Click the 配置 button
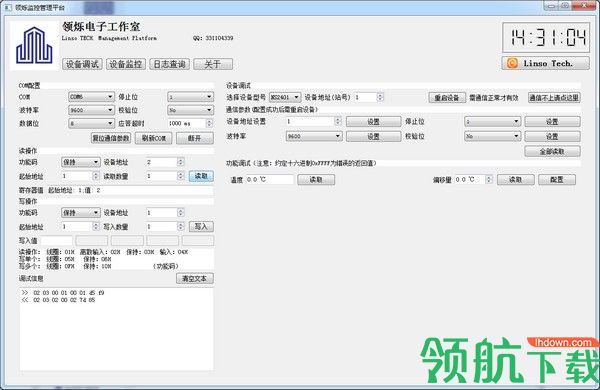Screen dimensions: 600x390 [557, 179]
